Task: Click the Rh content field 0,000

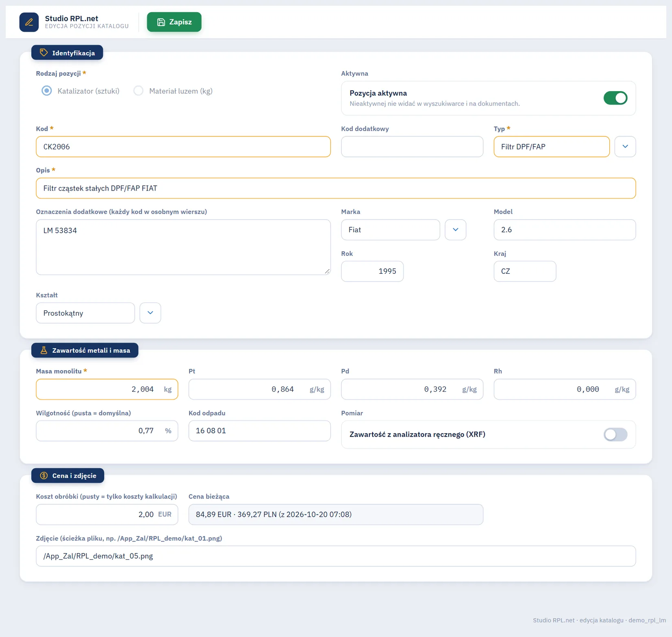Action: (x=564, y=389)
